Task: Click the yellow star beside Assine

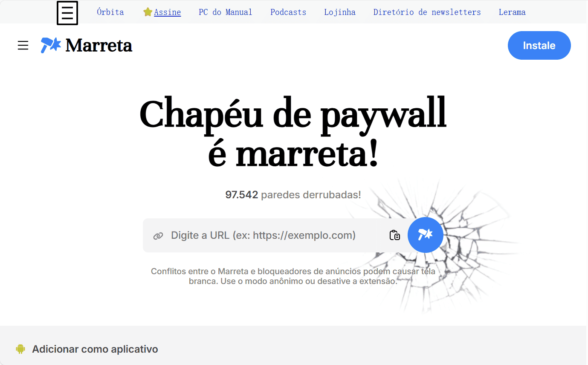Action: click(x=147, y=12)
